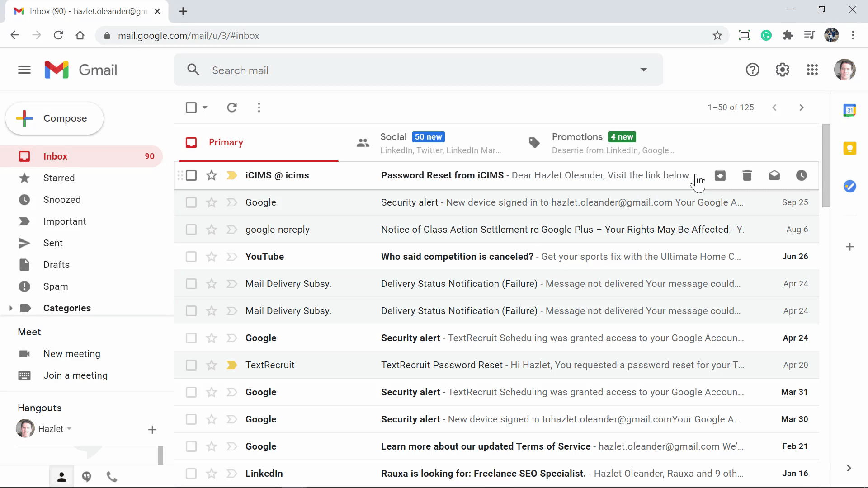
Task: Bookmark this page with the star icon
Action: 717,35
